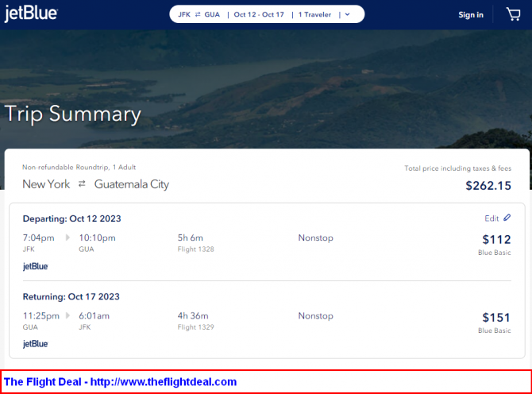The width and height of the screenshot is (532, 394).
Task: Click the swap arrows between New York and Guatemala City
Action: pos(82,184)
